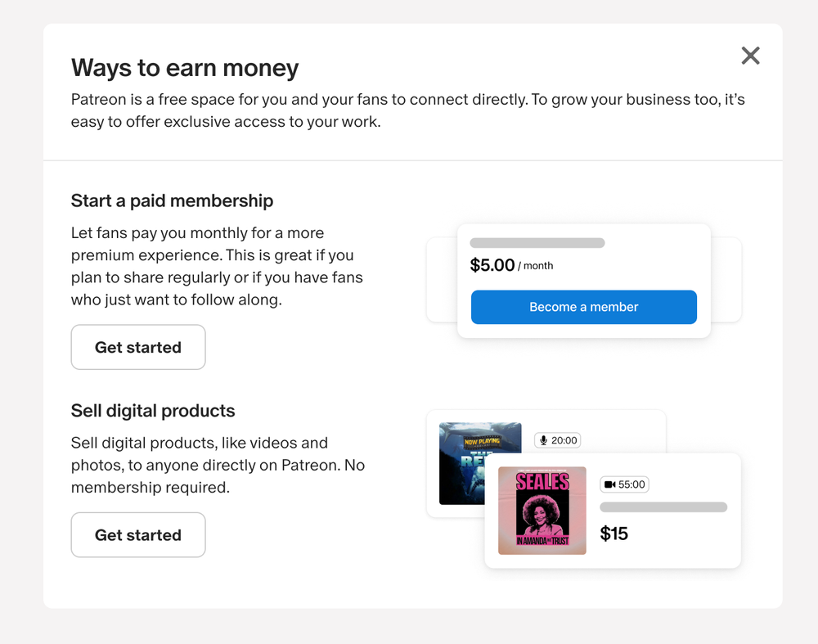The width and height of the screenshot is (818, 644).
Task: Close the Ways to earn money dialog
Action: [x=750, y=56]
